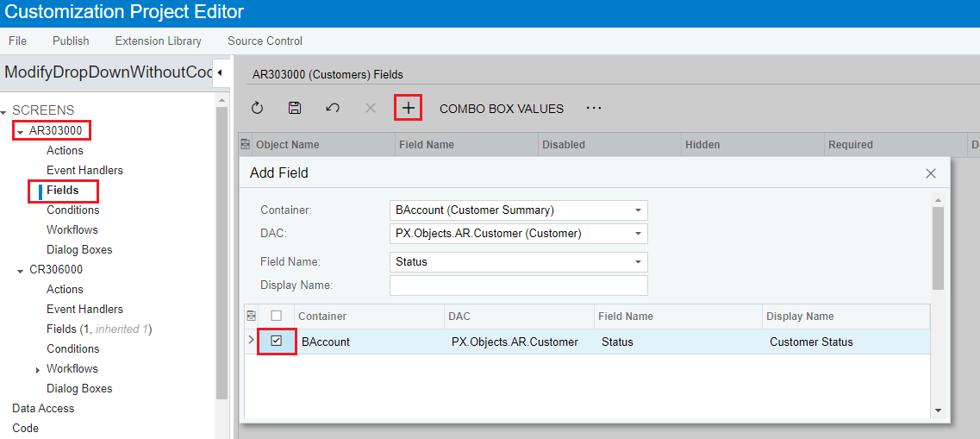Screen dimensions: 980x439
Task: Select Conditions under CR306000
Action: [72, 348]
